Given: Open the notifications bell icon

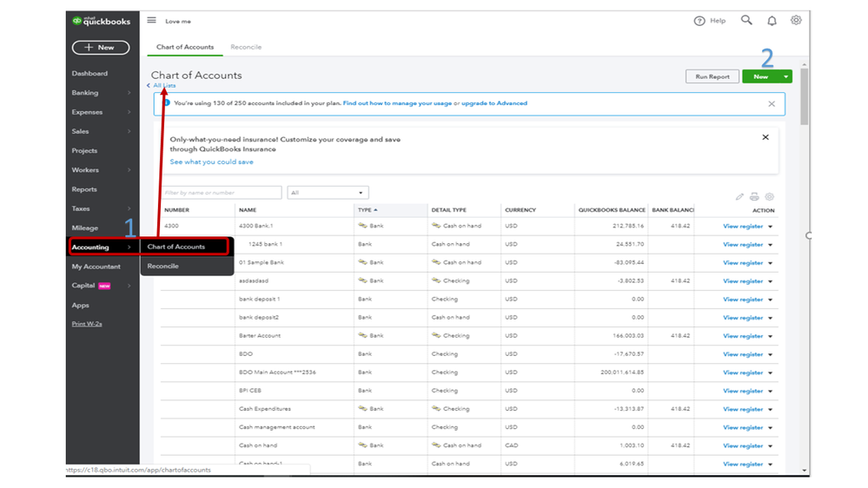Looking at the screenshot, I should [772, 21].
